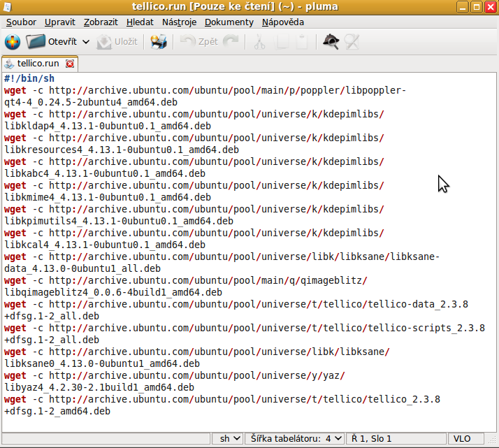Minimize the pluma window
The height and width of the screenshot is (448, 499).
(463, 7)
